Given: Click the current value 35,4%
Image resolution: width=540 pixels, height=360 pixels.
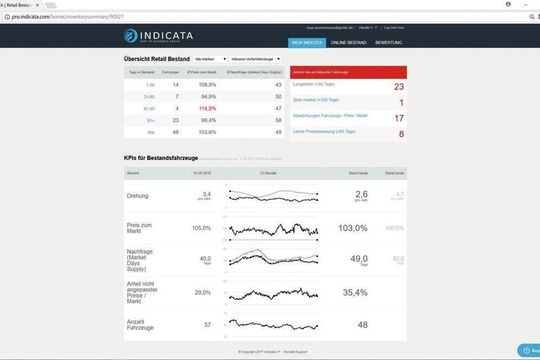Looking at the screenshot, I should pos(355,292).
